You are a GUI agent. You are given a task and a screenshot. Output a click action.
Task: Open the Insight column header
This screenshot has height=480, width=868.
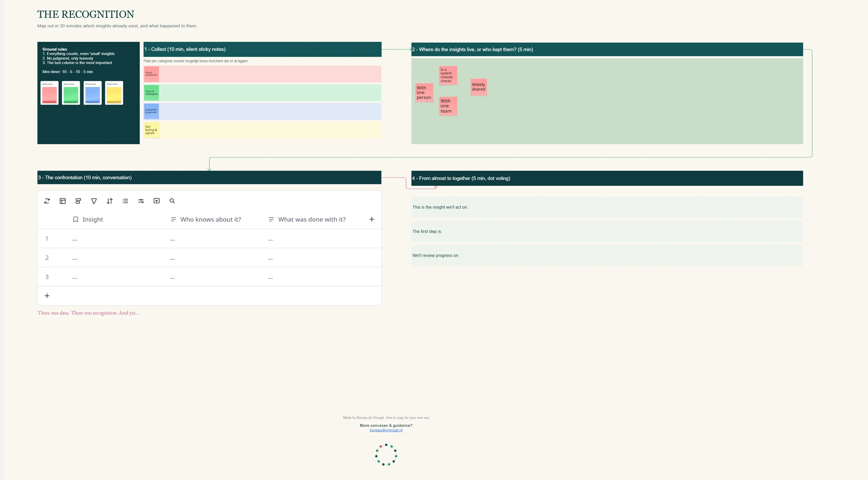(x=88, y=219)
